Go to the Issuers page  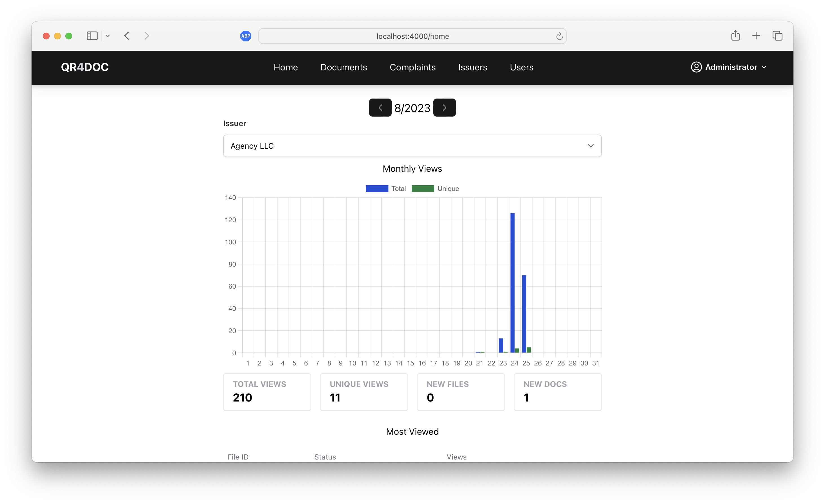[x=473, y=67]
